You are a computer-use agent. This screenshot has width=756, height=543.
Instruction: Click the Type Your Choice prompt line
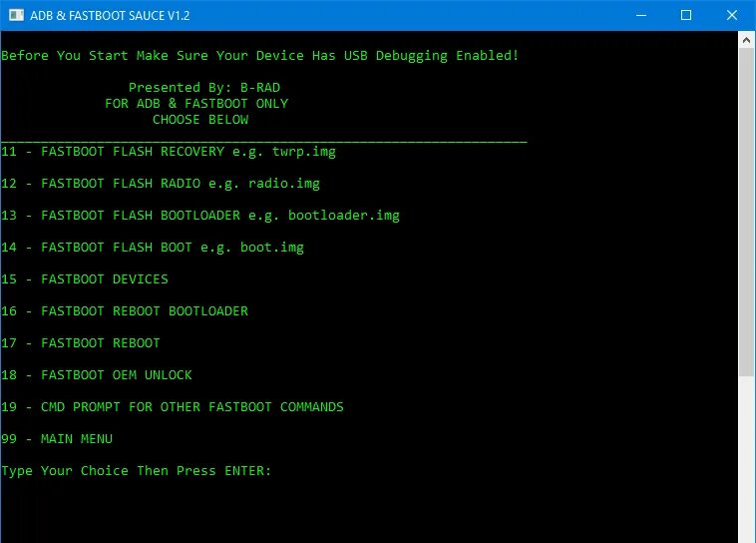point(136,471)
